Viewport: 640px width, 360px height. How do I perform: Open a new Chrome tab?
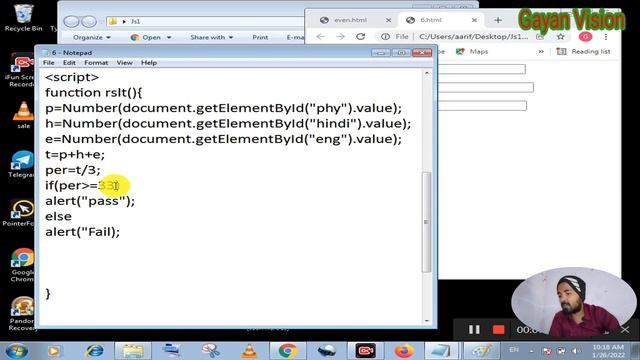498,20
